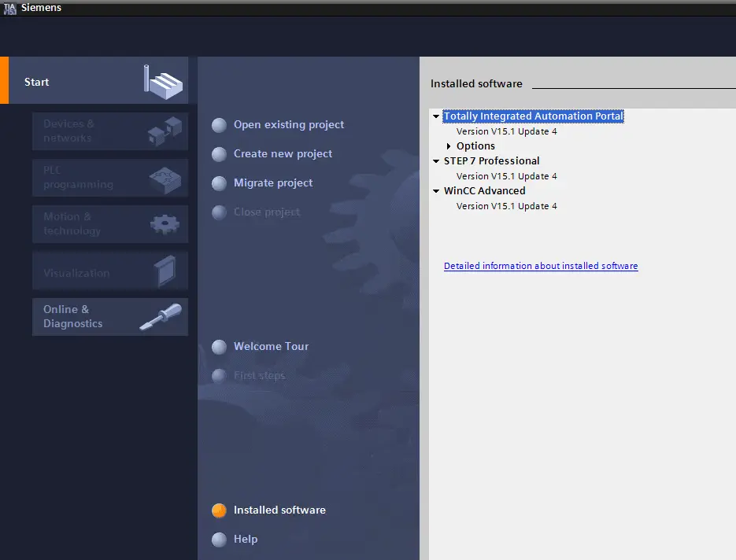
Task: Select the Options tree entry
Action: [475, 146]
